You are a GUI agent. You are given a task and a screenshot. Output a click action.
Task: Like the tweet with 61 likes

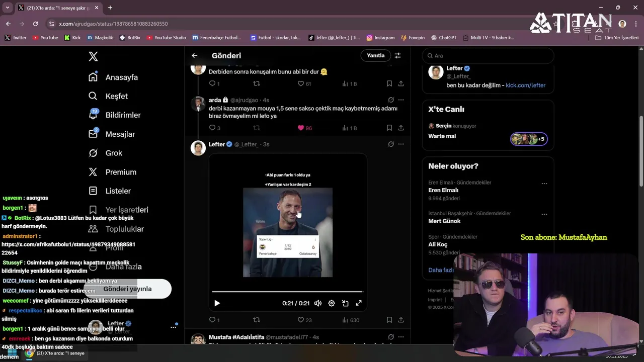click(304, 83)
